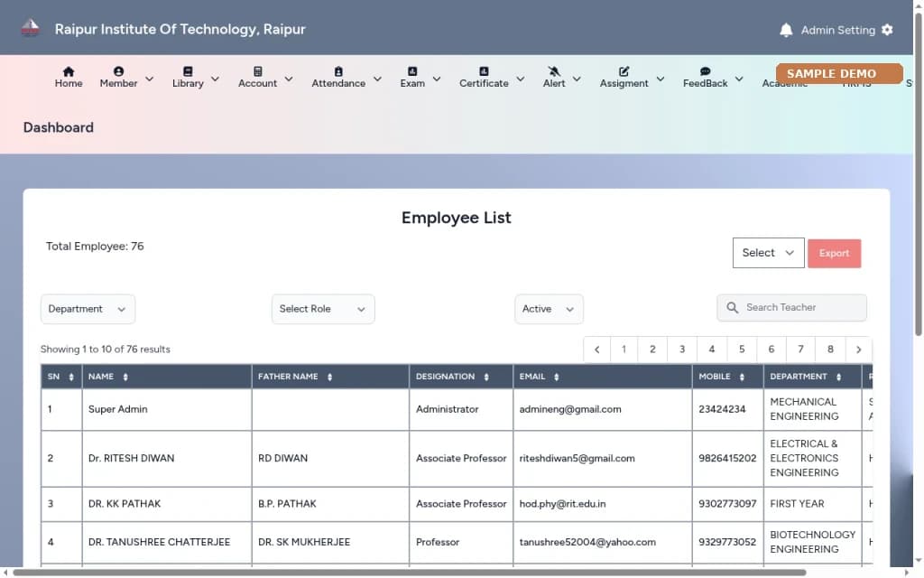The image size is (924, 578).
Task: Click the Export button
Action: point(834,254)
